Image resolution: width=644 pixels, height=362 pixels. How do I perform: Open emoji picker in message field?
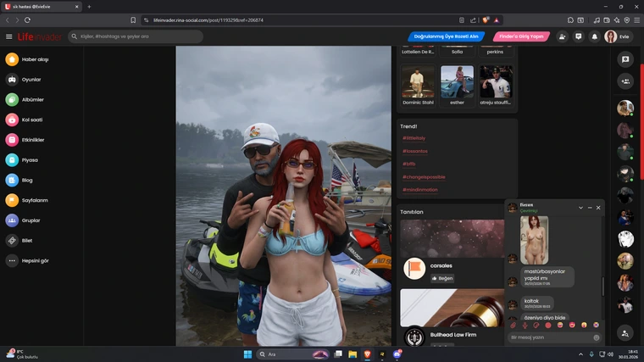pos(597,337)
